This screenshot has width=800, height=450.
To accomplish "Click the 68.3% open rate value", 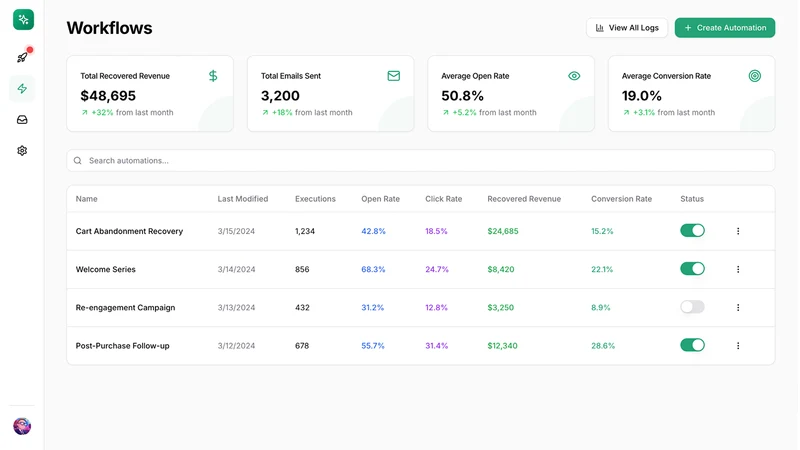I will pyautogui.click(x=373, y=269).
